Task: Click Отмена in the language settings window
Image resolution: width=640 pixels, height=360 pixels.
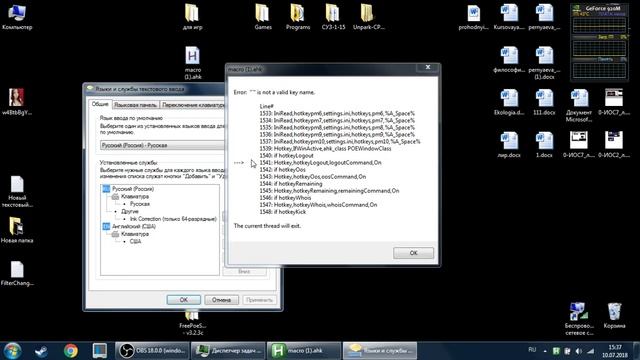Action: 221,300
